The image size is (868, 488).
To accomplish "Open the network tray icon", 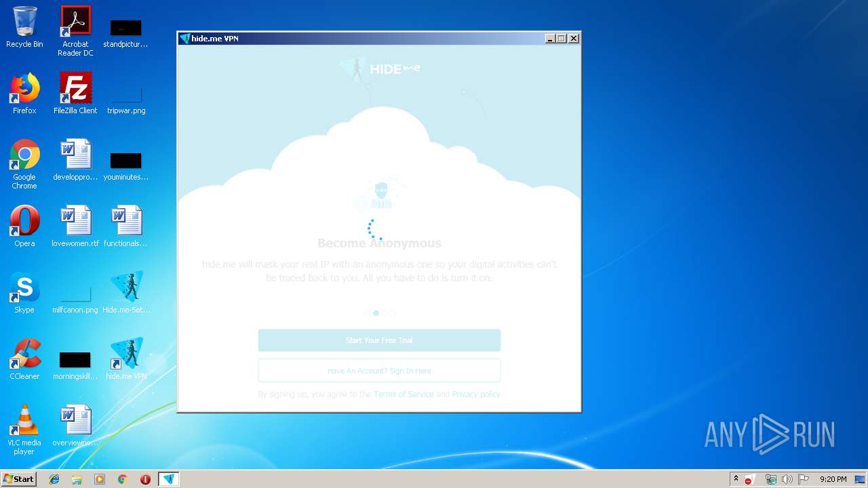I will 770,479.
